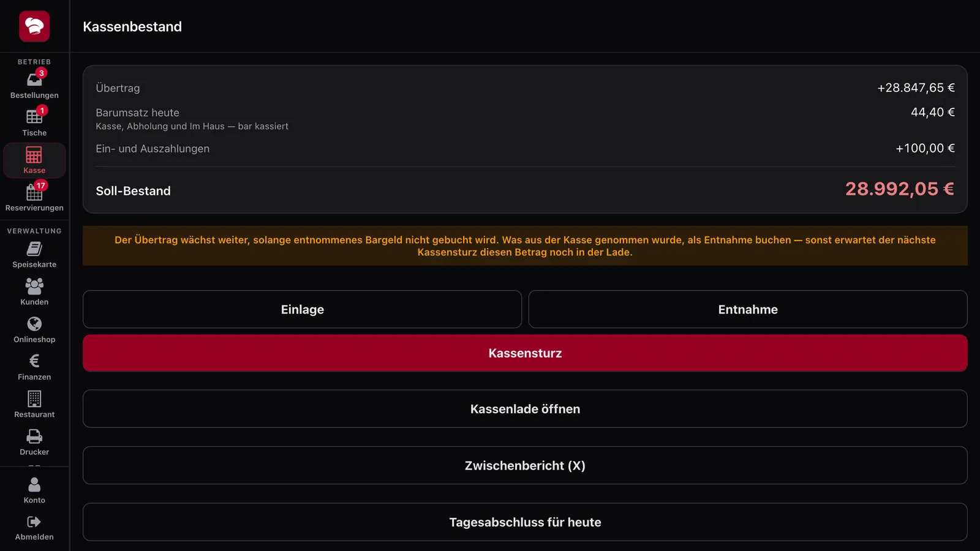The height and width of the screenshot is (551, 980).
Task: Click the orange Übertrag warning notice
Action: point(525,246)
